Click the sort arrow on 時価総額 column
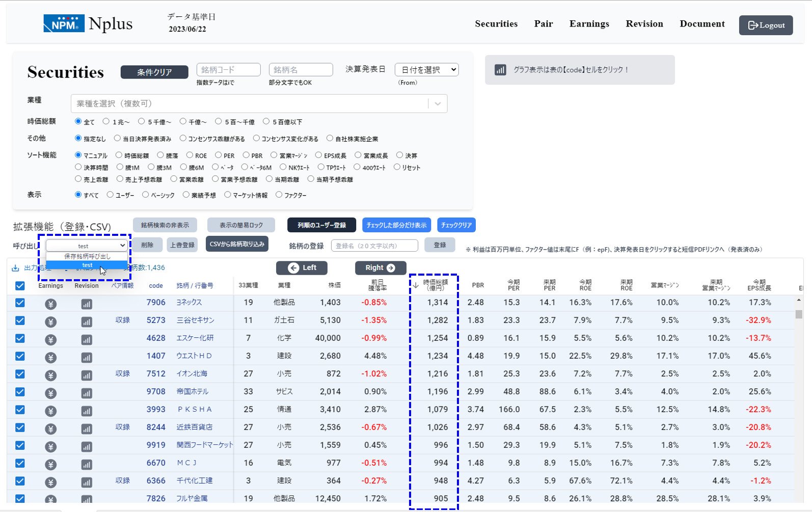 416,285
